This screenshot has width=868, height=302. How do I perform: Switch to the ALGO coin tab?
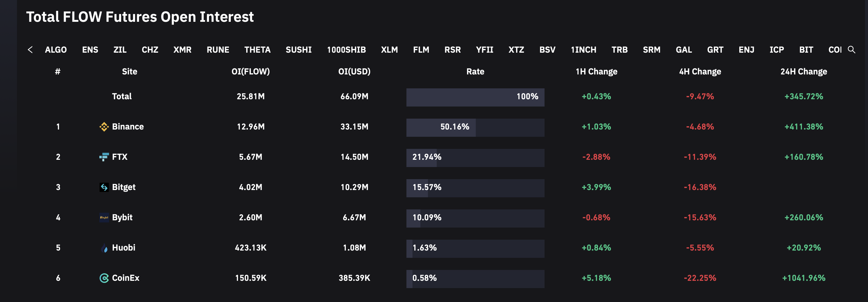point(56,50)
